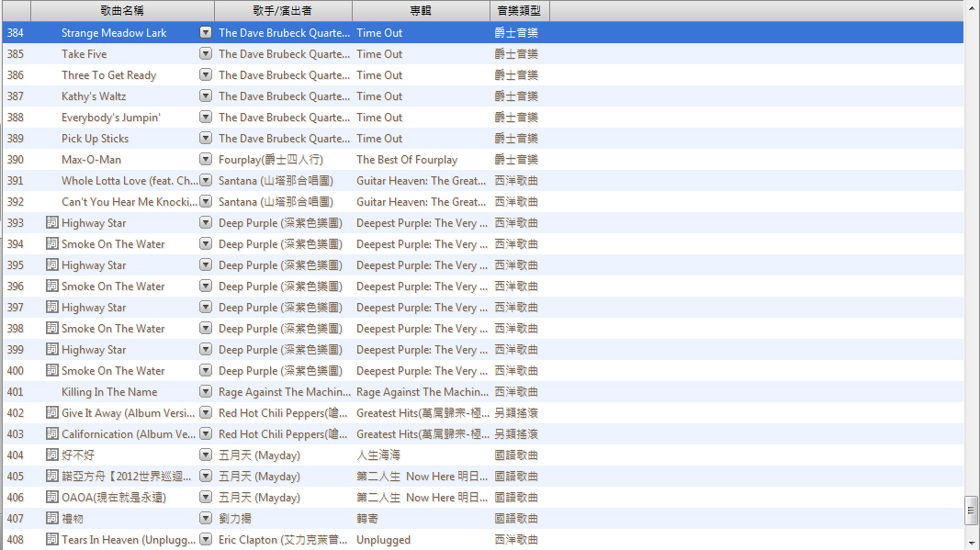Select song Three To Get Ready

point(108,75)
